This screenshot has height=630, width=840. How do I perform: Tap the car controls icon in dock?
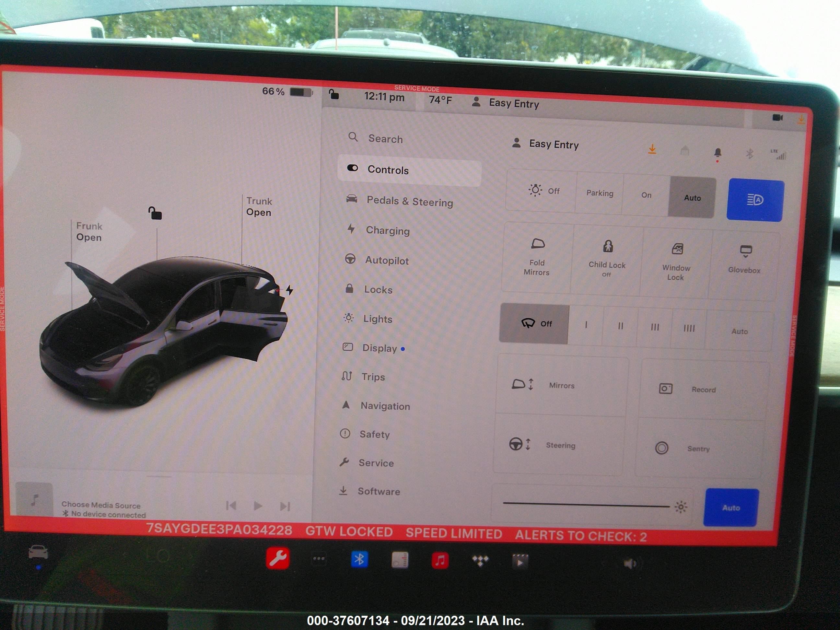click(x=38, y=552)
